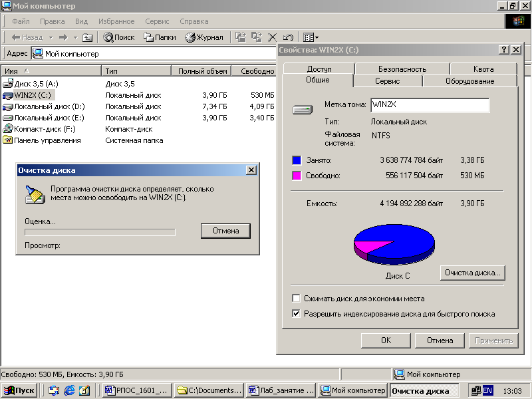
Task: Close the Очистка диска dialog
Action: click(x=251, y=170)
